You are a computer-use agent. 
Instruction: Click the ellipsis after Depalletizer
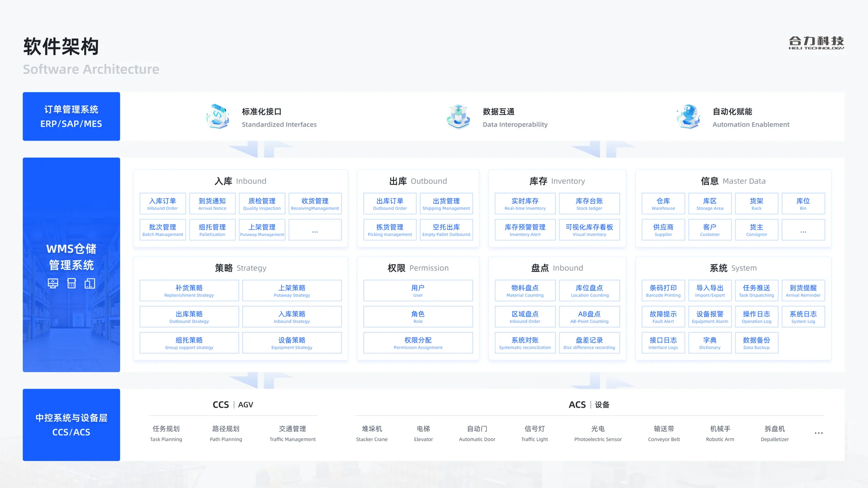(x=819, y=433)
